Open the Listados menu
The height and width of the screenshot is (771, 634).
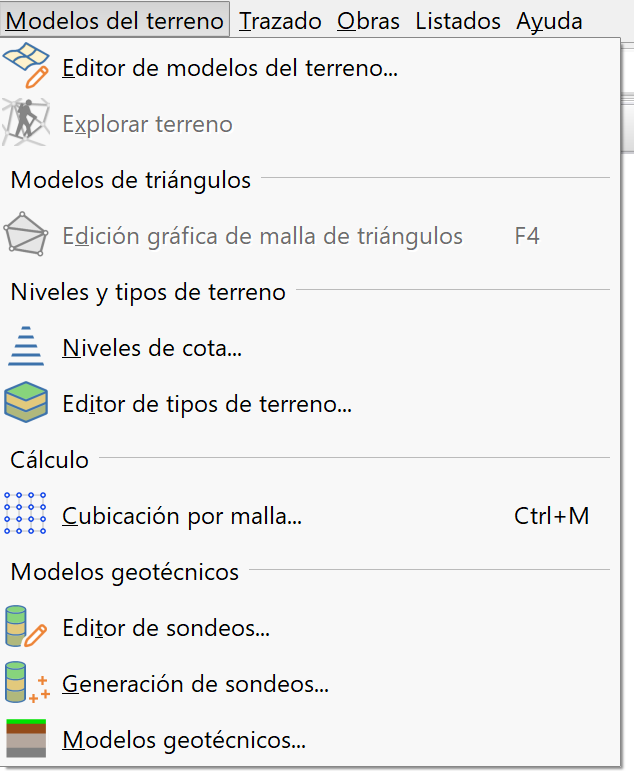(458, 21)
